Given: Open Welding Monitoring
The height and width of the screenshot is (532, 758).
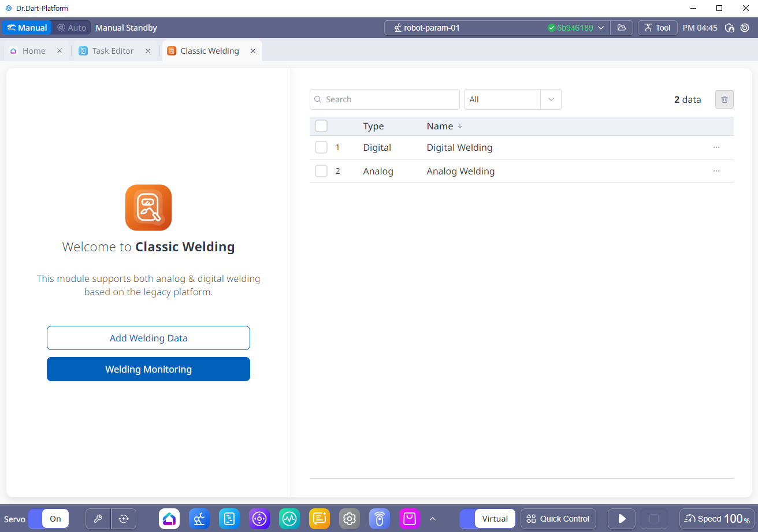Looking at the screenshot, I should [x=148, y=369].
